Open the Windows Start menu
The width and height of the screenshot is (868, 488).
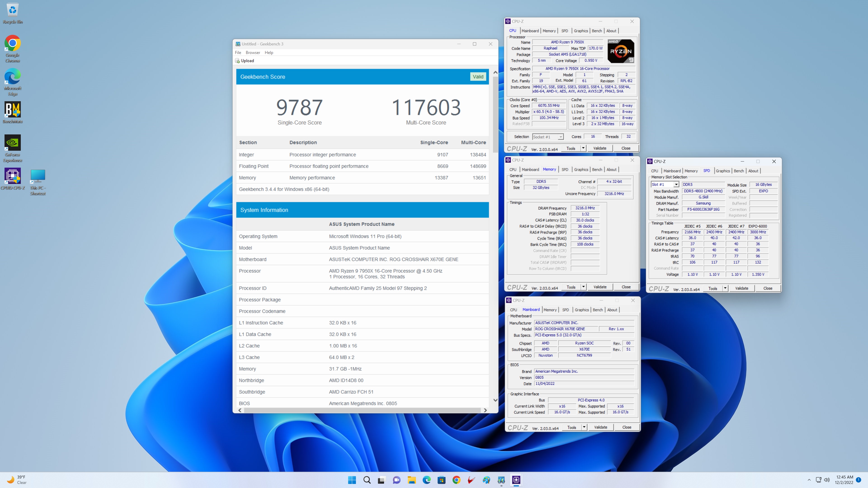coord(352,480)
